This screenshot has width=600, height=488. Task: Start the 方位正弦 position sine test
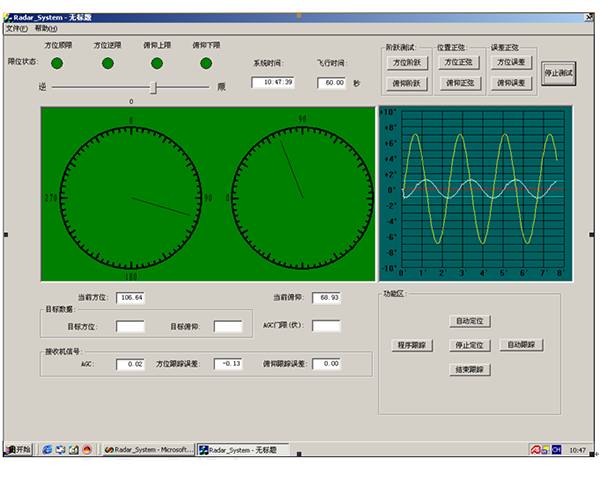[459, 62]
